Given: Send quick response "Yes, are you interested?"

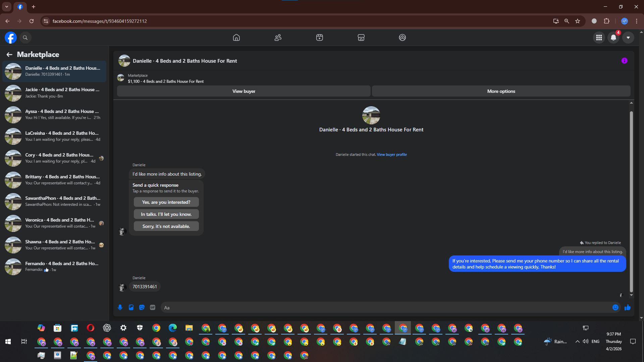Looking at the screenshot, I should (166, 202).
